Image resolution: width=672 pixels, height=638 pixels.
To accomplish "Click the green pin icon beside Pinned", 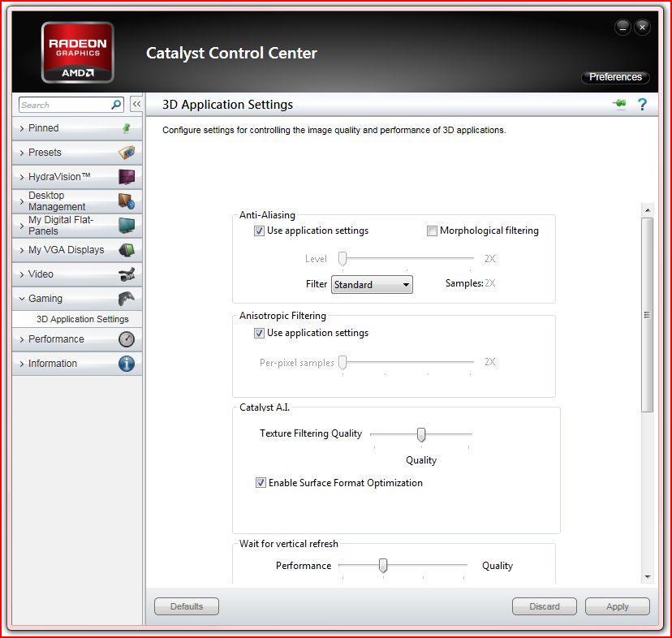I will click(127, 127).
